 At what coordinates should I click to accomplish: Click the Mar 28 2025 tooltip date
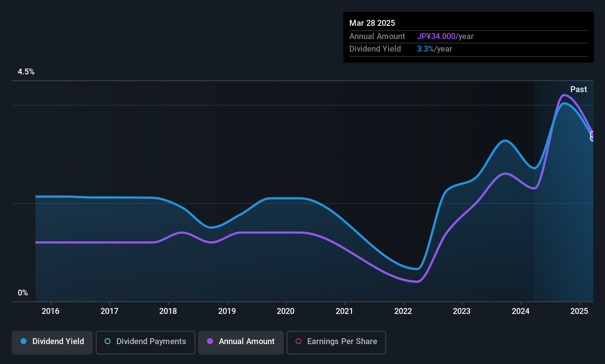[372, 23]
